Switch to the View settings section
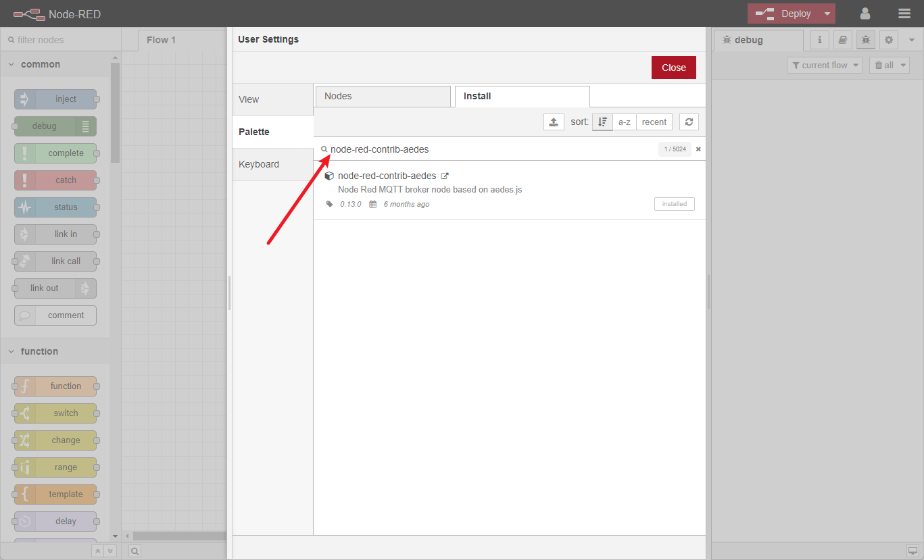This screenshot has width=924, height=560. pyautogui.click(x=273, y=99)
